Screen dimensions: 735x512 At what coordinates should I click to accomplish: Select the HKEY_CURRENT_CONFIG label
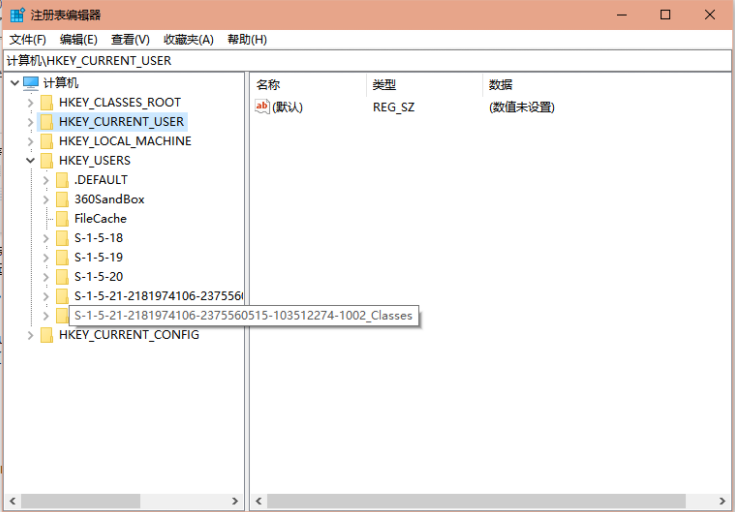(x=129, y=335)
